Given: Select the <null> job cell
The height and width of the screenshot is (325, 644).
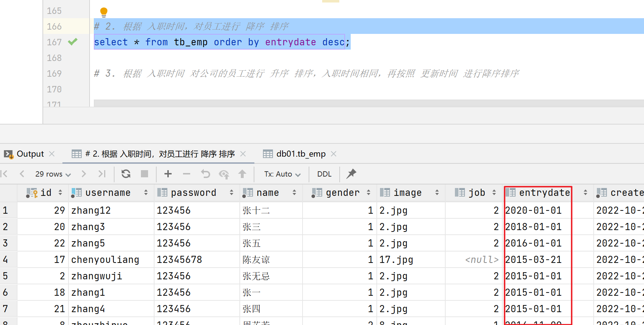Looking at the screenshot, I should pyautogui.click(x=475, y=260).
